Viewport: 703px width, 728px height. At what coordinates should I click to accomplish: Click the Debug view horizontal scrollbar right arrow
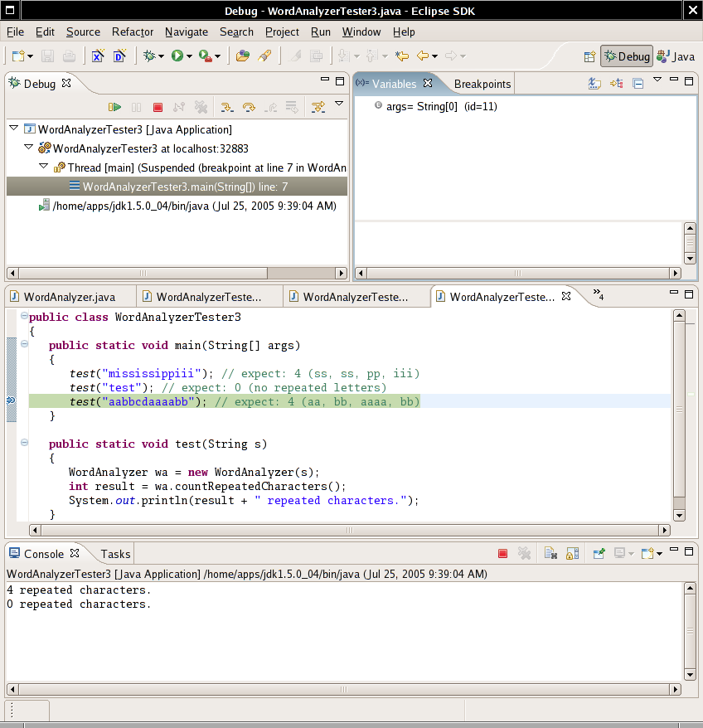point(342,273)
